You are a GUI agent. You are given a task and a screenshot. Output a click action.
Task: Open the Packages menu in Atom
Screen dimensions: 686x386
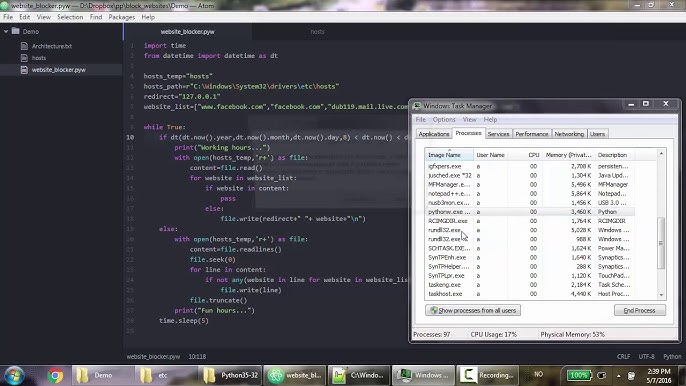click(x=122, y=17)
